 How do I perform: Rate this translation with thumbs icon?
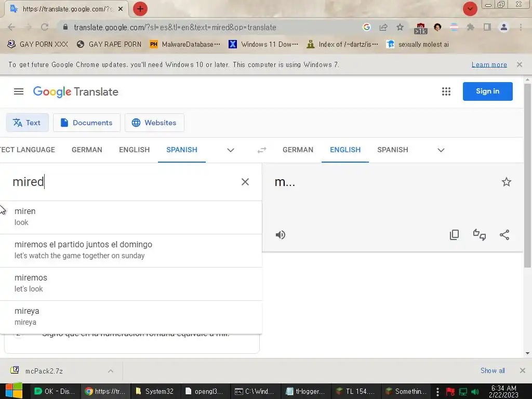tap(480, 235)
